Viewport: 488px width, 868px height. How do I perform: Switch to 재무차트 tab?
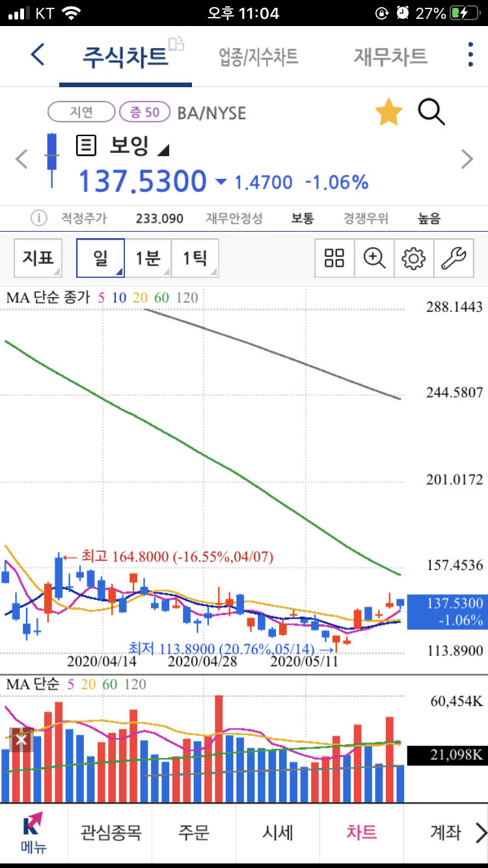pos(390,57)
